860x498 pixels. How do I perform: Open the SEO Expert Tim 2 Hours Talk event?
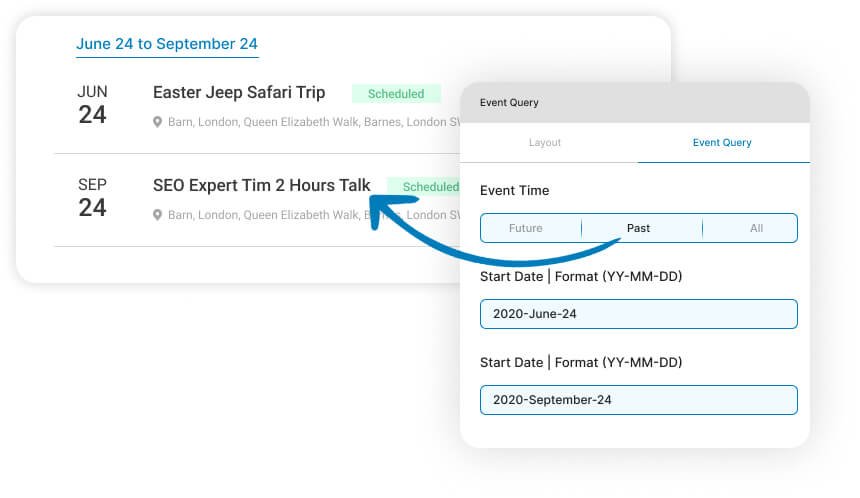tap(261, 185)
